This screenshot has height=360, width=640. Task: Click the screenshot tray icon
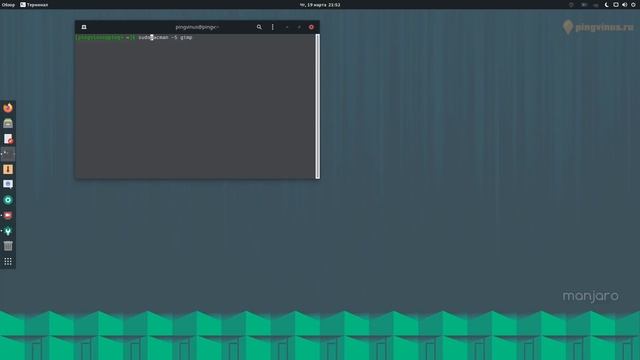coord(616,5)
